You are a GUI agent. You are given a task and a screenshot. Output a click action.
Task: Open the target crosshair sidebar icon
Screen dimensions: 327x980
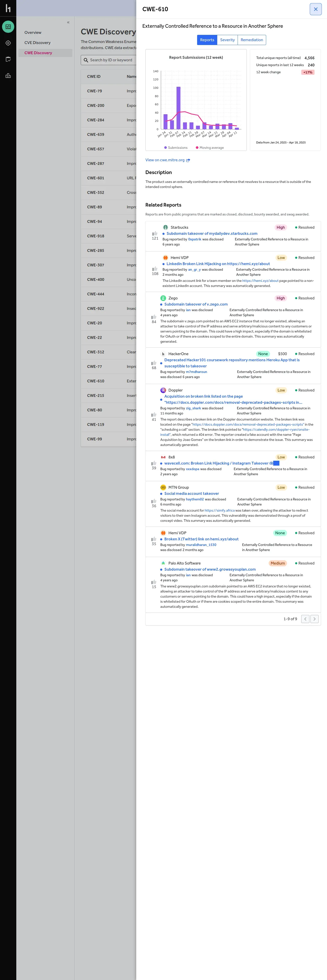8,43
